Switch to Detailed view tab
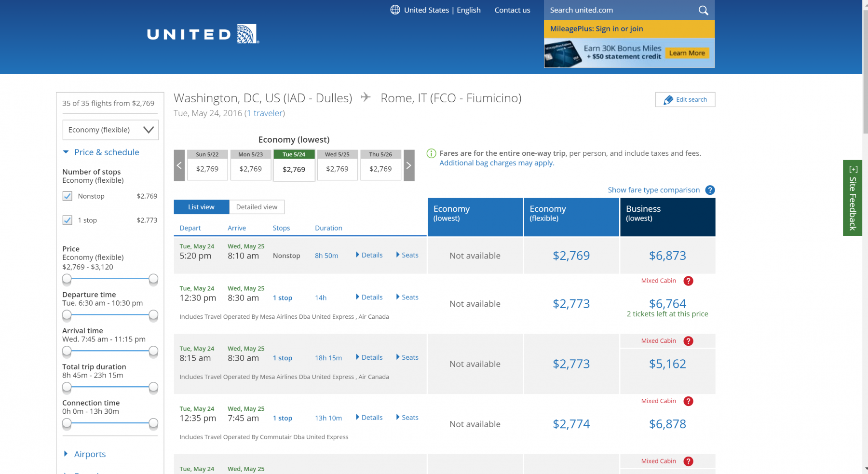 tap(257, 207)
